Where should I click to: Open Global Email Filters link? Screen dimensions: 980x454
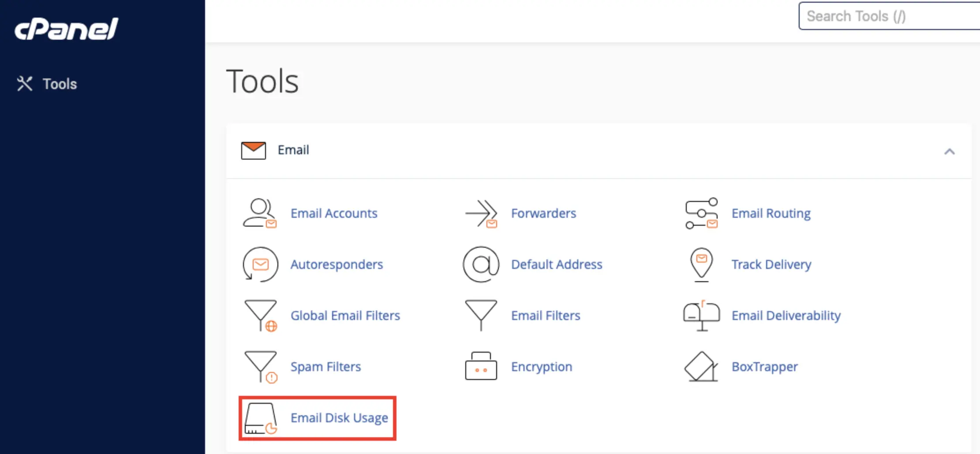[x=345, y=316]
